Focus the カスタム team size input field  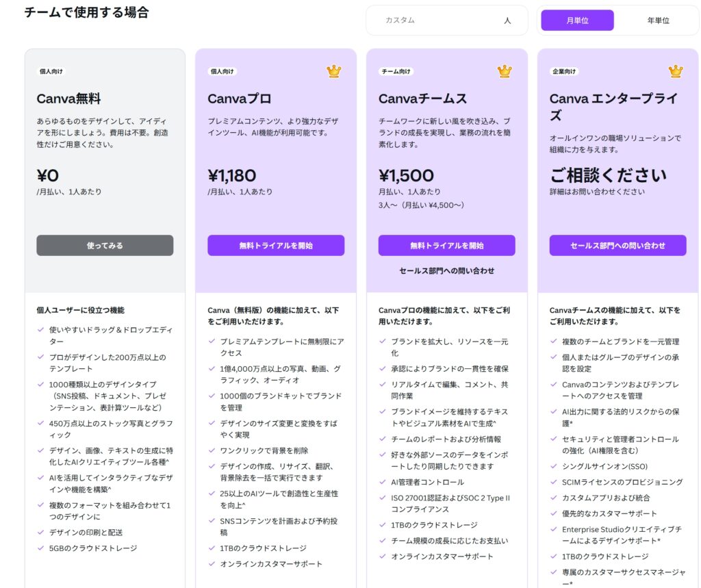(446, 21)
